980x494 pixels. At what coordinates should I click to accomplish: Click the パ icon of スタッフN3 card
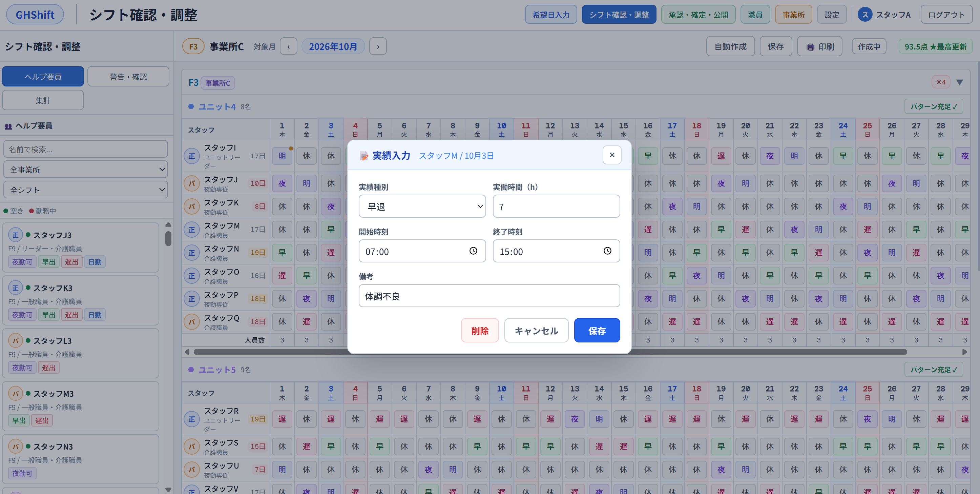tap(16, 447)
